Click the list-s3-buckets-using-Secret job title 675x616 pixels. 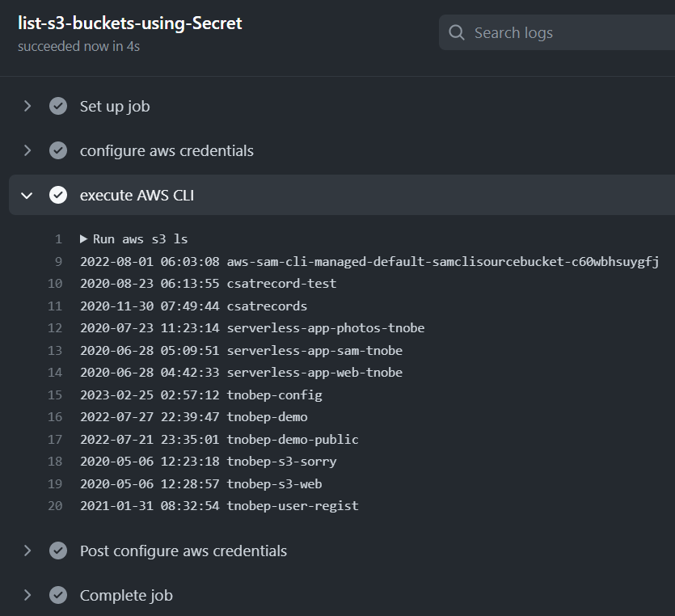pos(130,23)
